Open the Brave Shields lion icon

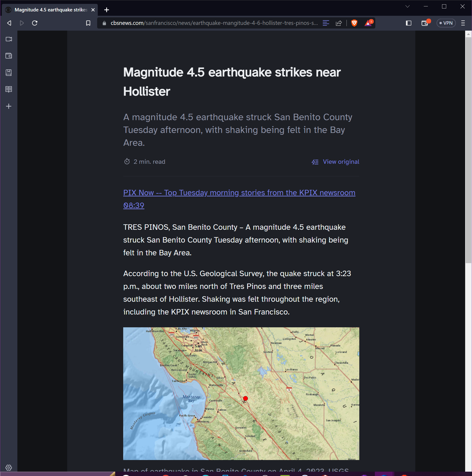[x=354, y=23]
